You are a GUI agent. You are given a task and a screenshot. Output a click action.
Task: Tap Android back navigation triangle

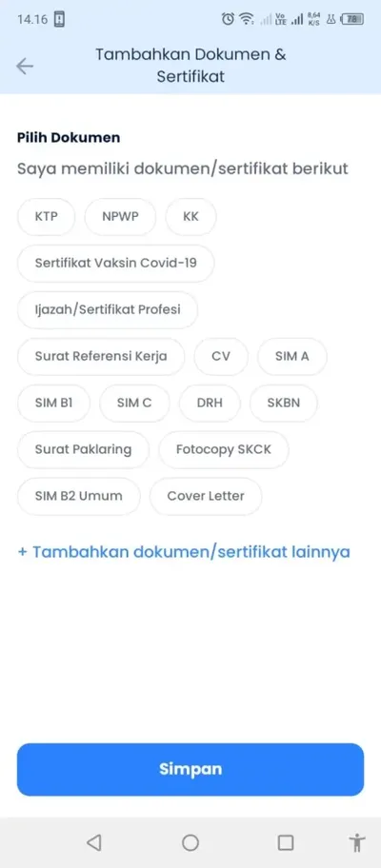[94, 842]
